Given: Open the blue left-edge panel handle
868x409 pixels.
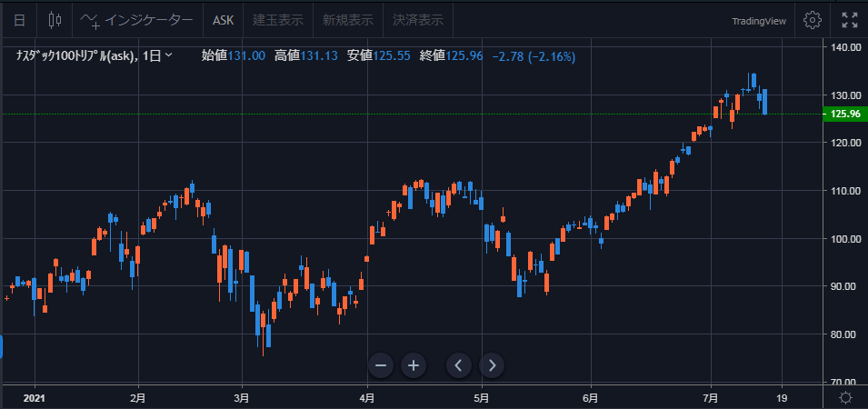Looking at the screenshot, I should click(x=1, y=346).
